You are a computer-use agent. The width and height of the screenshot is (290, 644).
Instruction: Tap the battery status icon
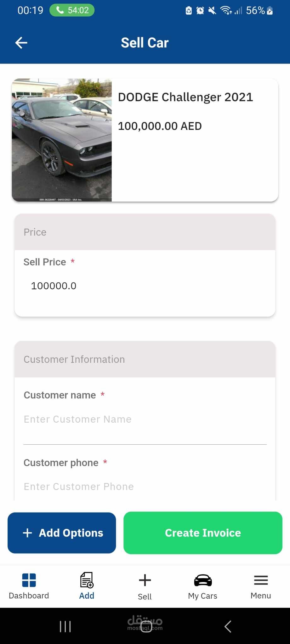(270, 11)
